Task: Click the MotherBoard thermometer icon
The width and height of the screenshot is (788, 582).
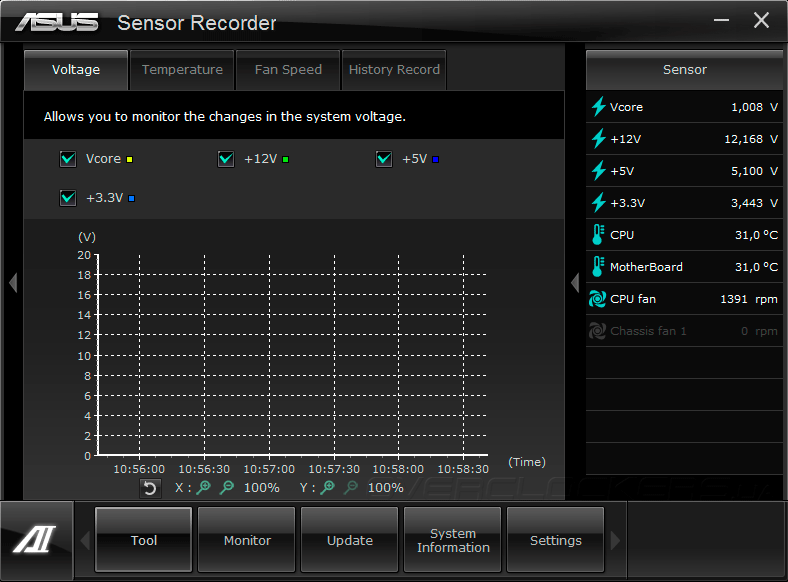Action: click(598, 267)
